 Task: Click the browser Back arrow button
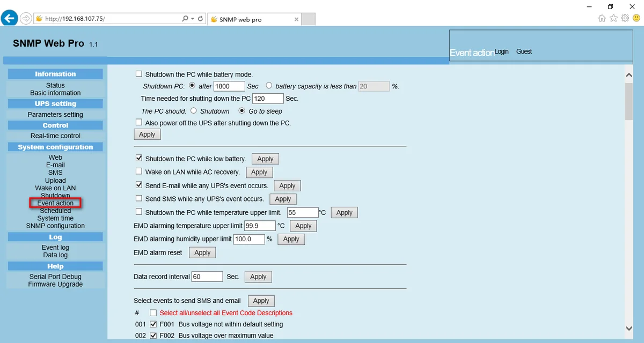pos(9,18)
